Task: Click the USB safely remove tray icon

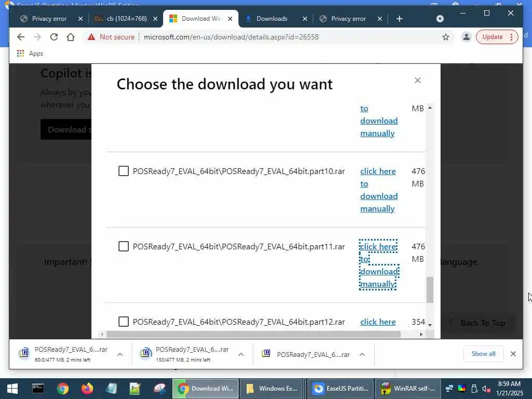Action: coord(474,389)
